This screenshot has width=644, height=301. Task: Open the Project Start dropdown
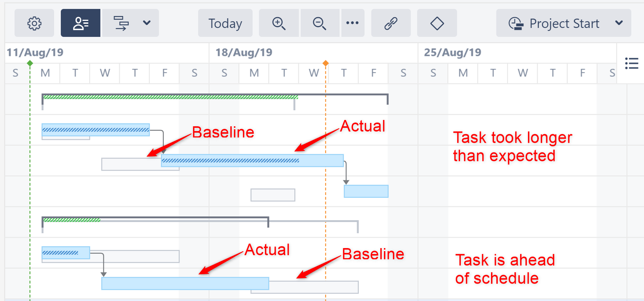619,23
